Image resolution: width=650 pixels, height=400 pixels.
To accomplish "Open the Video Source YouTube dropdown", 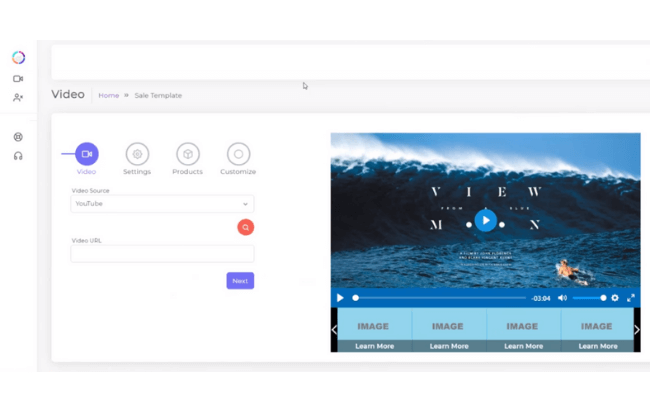I will (162, 204).
